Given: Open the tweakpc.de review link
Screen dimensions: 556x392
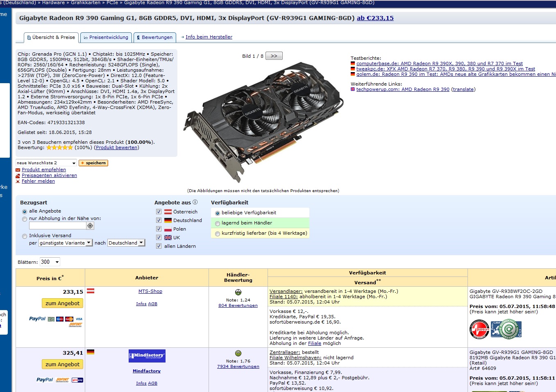Looking at the screenshot, I should 446,69.
